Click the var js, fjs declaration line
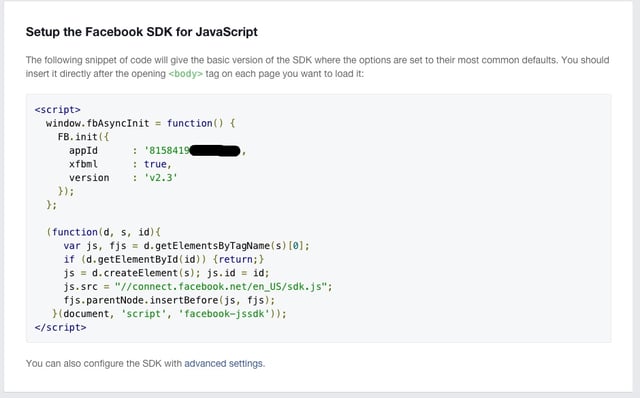 coord(187,246)
